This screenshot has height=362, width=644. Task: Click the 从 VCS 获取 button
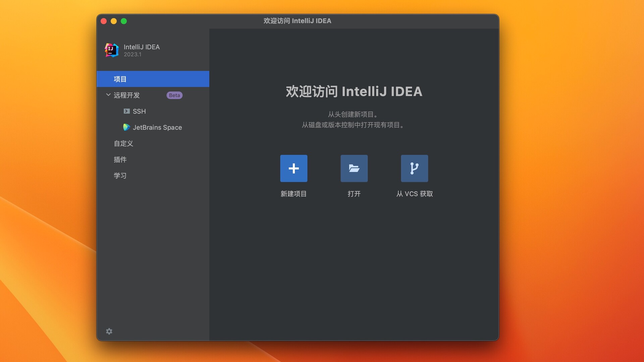tap(414, 194)
